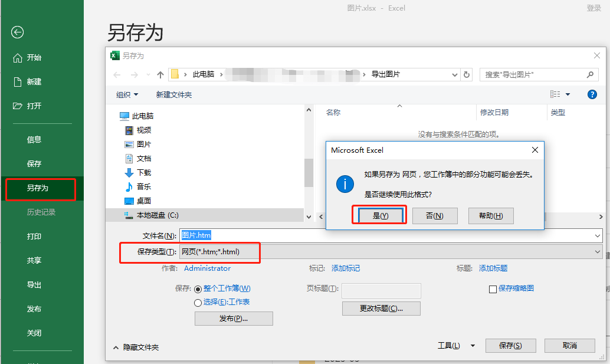Click 导出图片 in the address breadcrumb
The width and height of the screenshot is (610, 364).
coord(386,74)
